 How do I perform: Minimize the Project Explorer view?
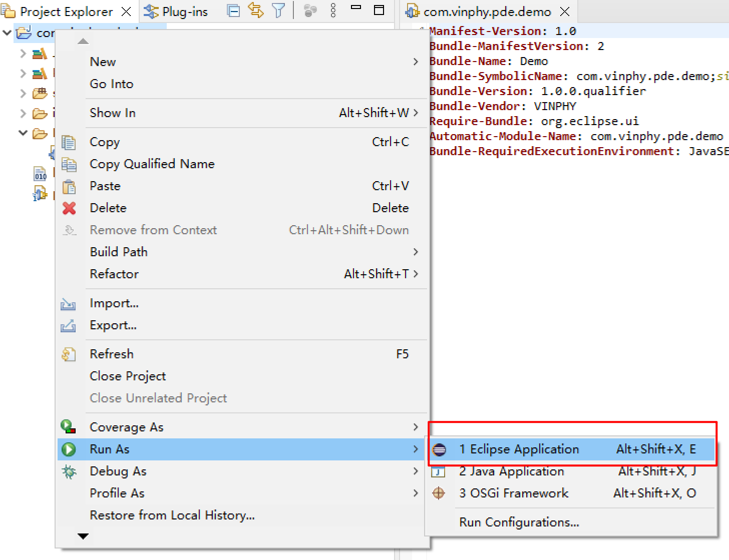coord(356,8)
